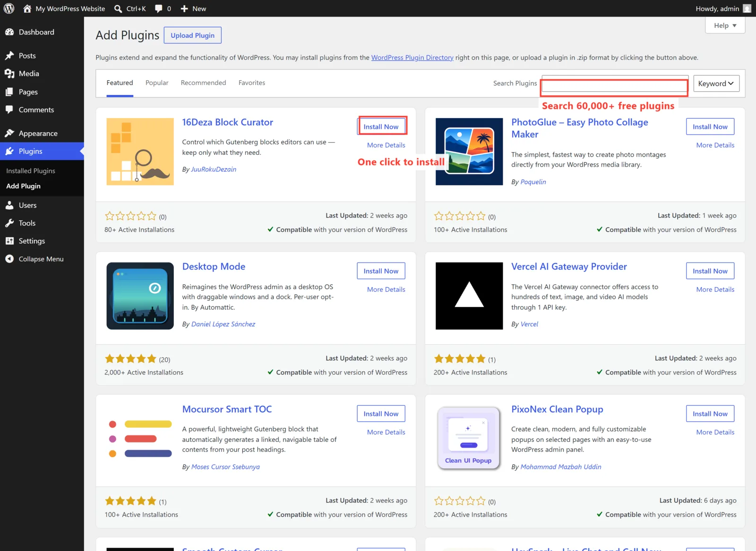View More Details for Vercel AI Gateway
This screenshot has height=551, width=756.
(715, 290)
